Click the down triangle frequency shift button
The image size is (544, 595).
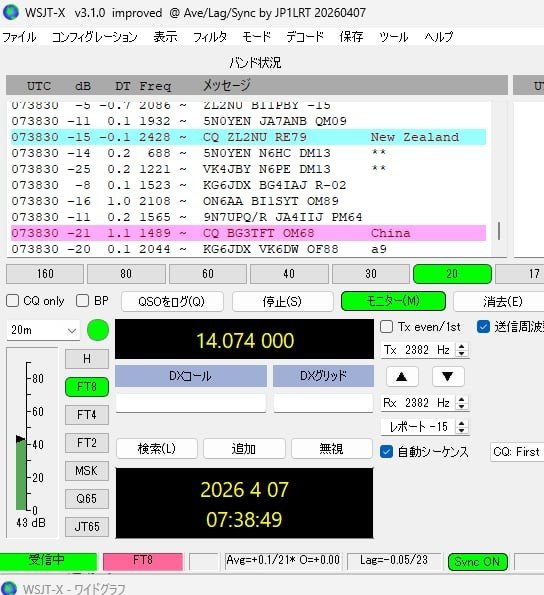click(x=448, y=376)
